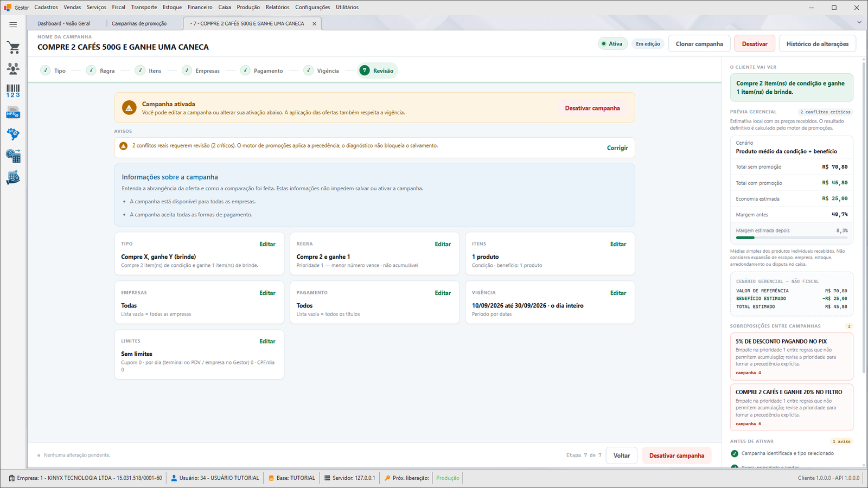Click the tab overflow chevron at the top right
The width and height of the screenshot is (868, 488).
click(859, 22)
